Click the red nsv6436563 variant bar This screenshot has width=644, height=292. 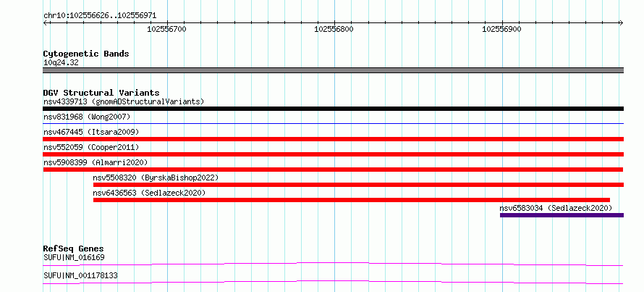click(352, 200)
